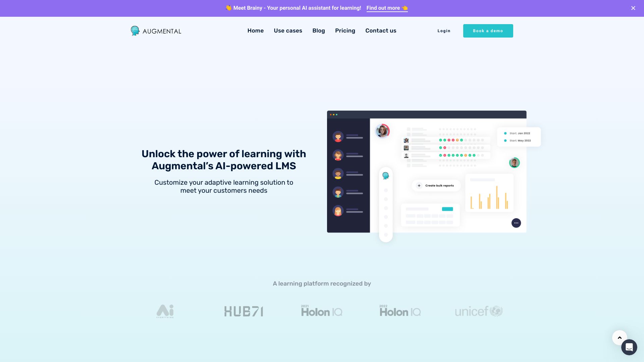The width and height of the screenshot is (644, 362).
Task: Toggle the Start May 2022 progress indicator
Action: click(x=505, y=140)
